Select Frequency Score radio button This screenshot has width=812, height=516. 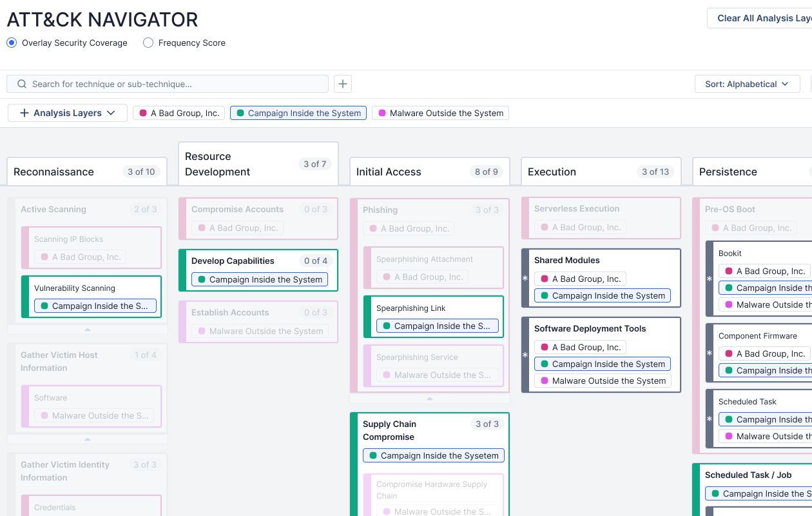point(148,43)
